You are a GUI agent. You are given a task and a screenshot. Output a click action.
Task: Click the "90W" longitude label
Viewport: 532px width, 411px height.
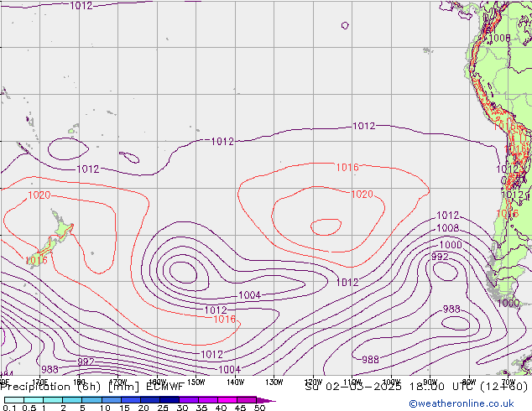tap(430, 382)
